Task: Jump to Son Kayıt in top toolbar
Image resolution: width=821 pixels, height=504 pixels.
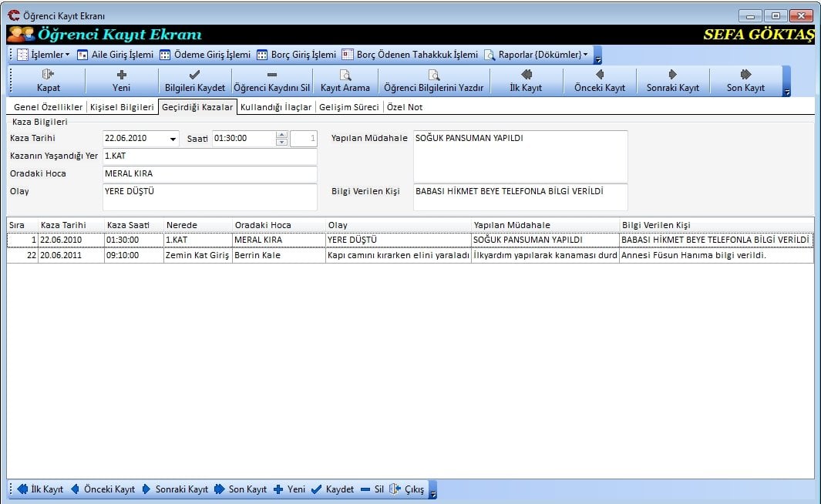Action: 745,75
